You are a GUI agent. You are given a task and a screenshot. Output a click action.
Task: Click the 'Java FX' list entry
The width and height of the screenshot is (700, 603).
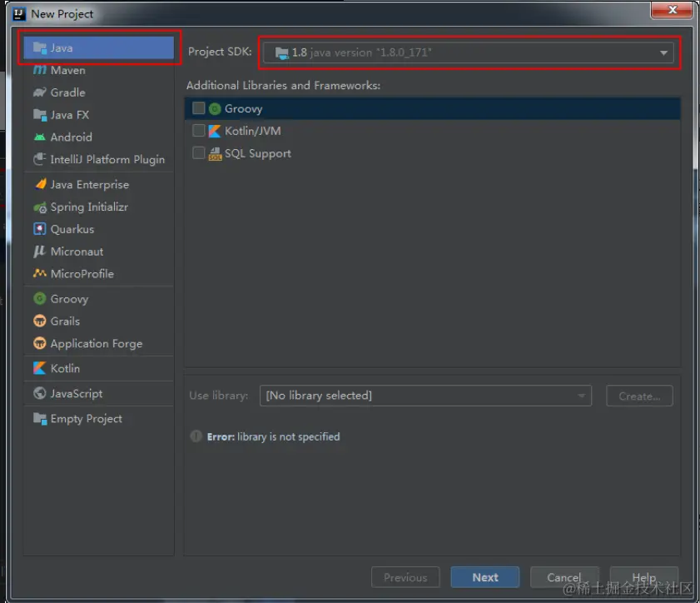[98, 115]
